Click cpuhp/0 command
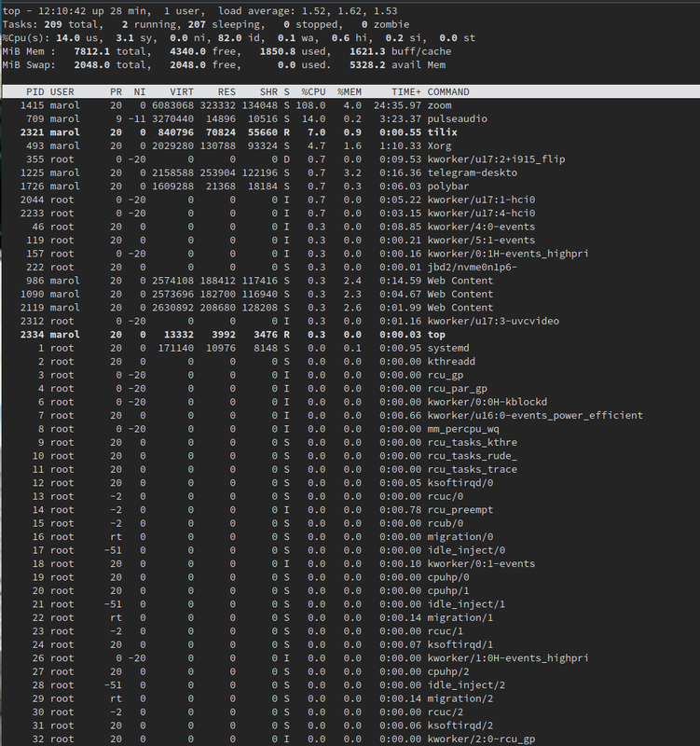 pyautogui.click(x=448, y=577)
